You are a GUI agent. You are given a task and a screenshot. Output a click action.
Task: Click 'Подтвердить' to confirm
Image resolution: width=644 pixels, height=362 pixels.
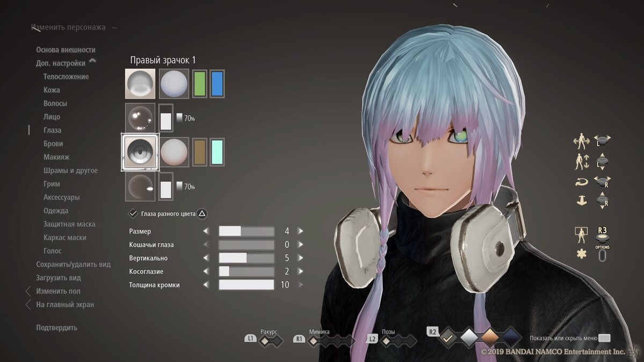coord(57,328)
